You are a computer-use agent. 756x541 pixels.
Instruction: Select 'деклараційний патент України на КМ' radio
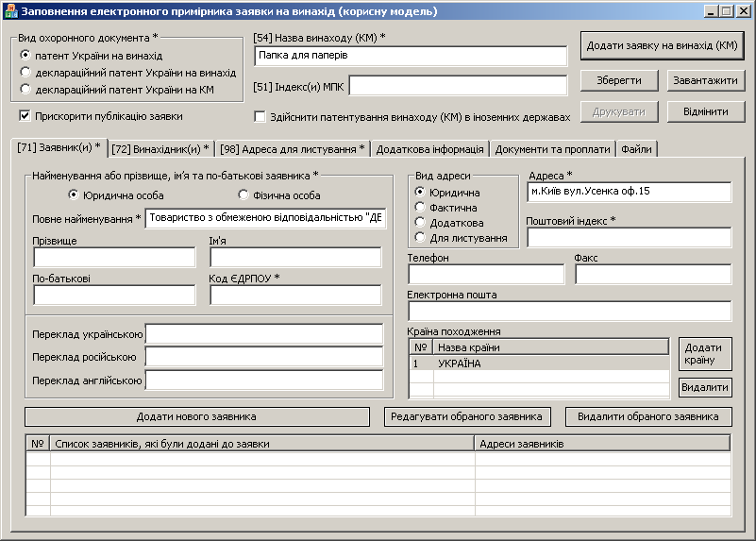[x=25, y=89]
